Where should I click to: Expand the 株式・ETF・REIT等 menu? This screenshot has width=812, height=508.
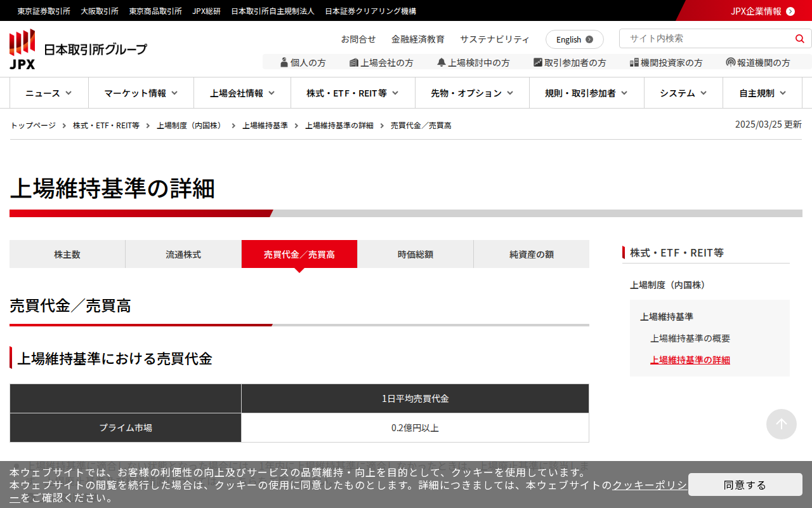353,93
